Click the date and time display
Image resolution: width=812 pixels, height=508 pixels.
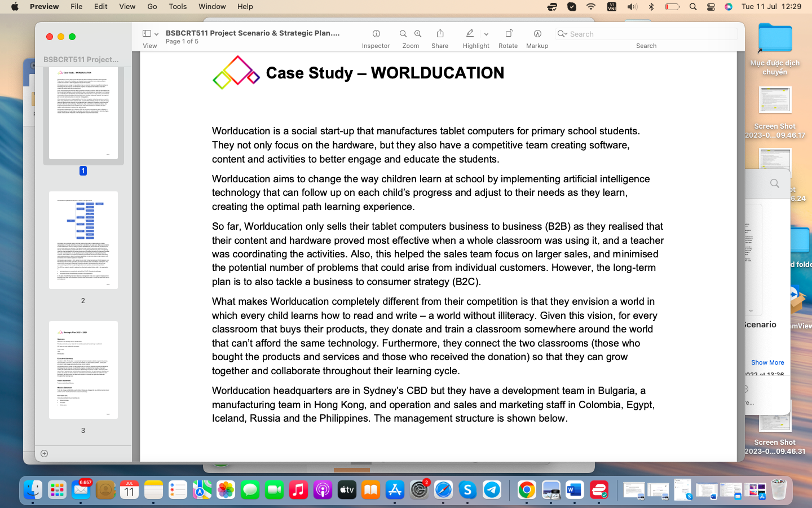pos(771,7)
